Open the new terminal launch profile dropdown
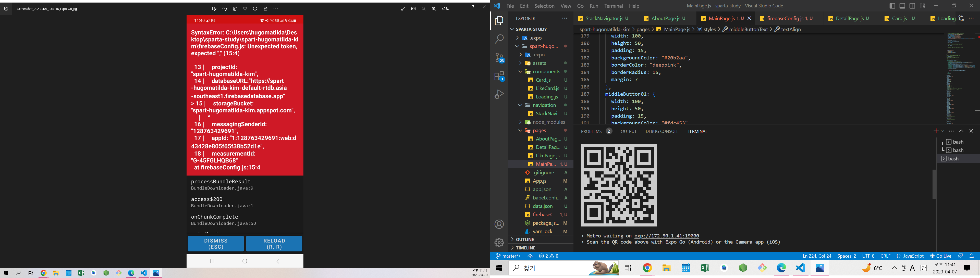 pos(943,131)
